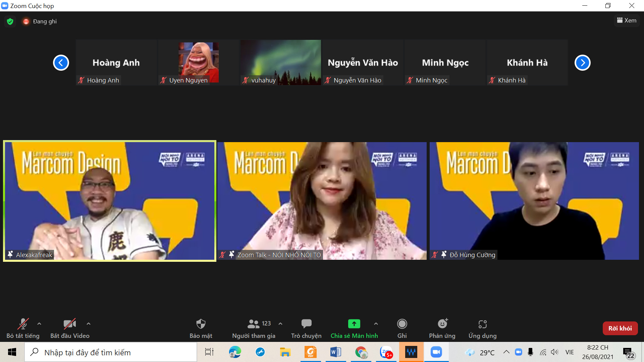Go to previous participants page arrow
The height and width of the screenshot is (362, 644).
(x=61, y=63)
